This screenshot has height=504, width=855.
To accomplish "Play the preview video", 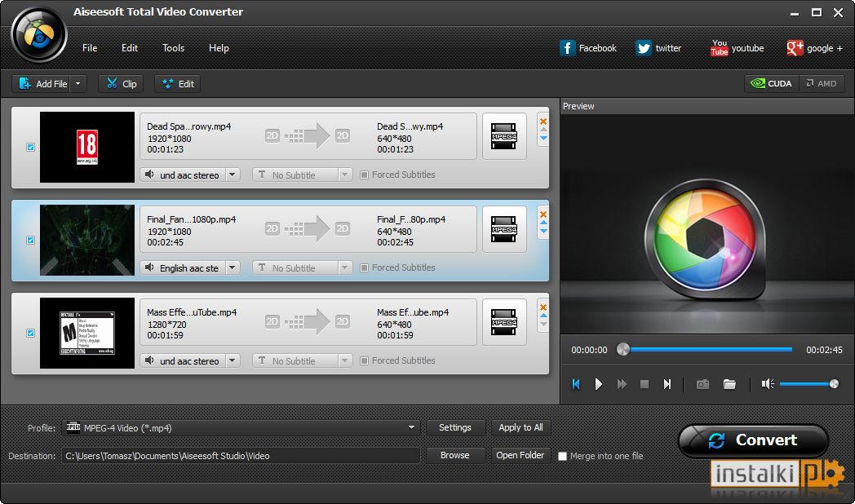I will 599,384.
